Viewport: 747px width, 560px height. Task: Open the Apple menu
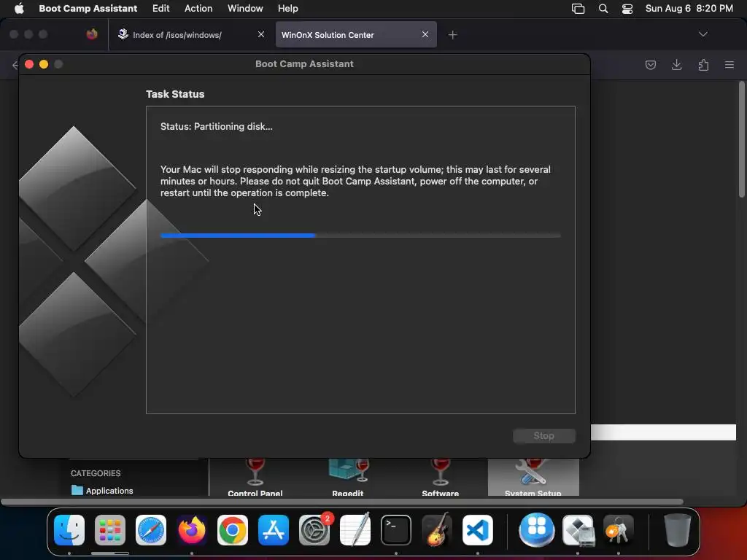(x=19, y=9)
